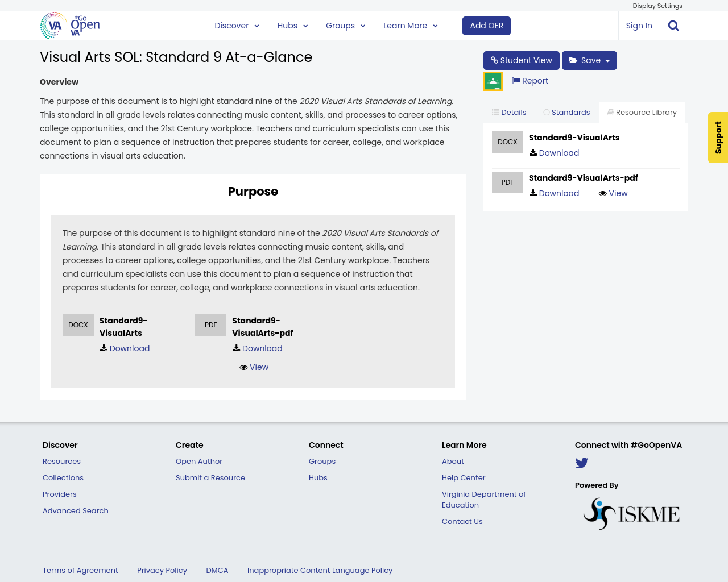Expand the Learn More menu
Screen dimensions: 728x582
(x=410, y=26)
